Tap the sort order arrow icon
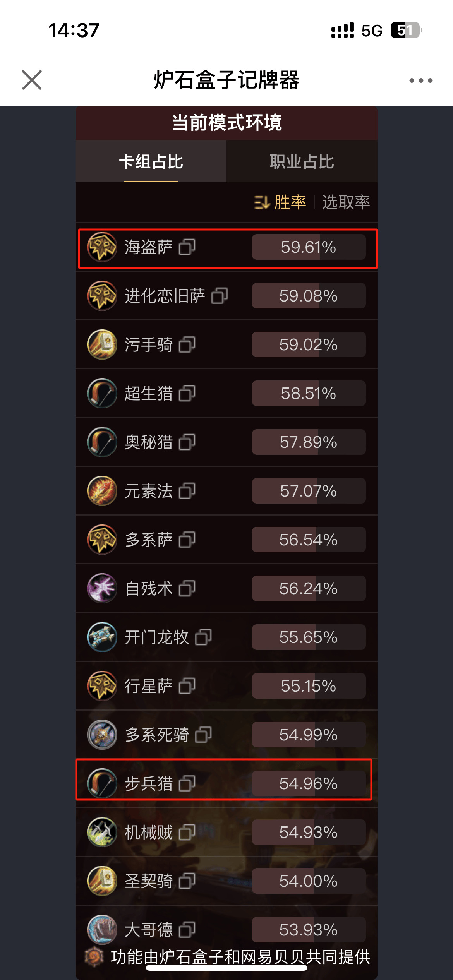The width and height of the screenshot is (453, 980). point(262,202)
